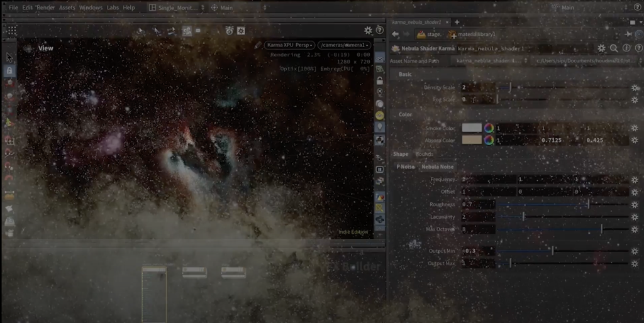Toggle the pin icon in parameter pane
644x323 pixels.
pos(629,34)
